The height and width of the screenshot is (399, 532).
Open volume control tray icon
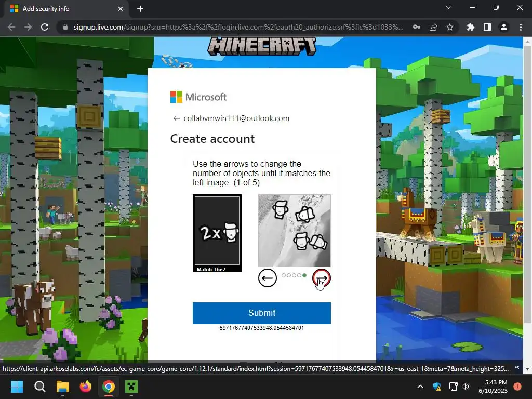click(x=465, y=387)
